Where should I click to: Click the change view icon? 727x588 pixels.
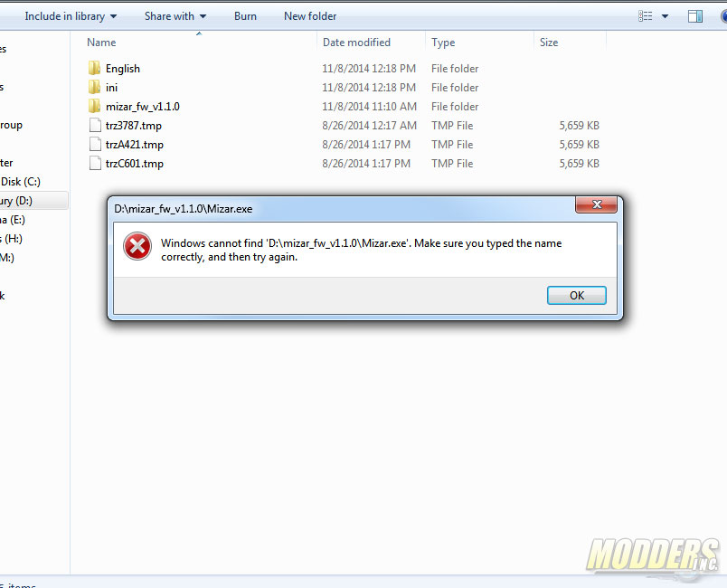[x=646, y=16]
